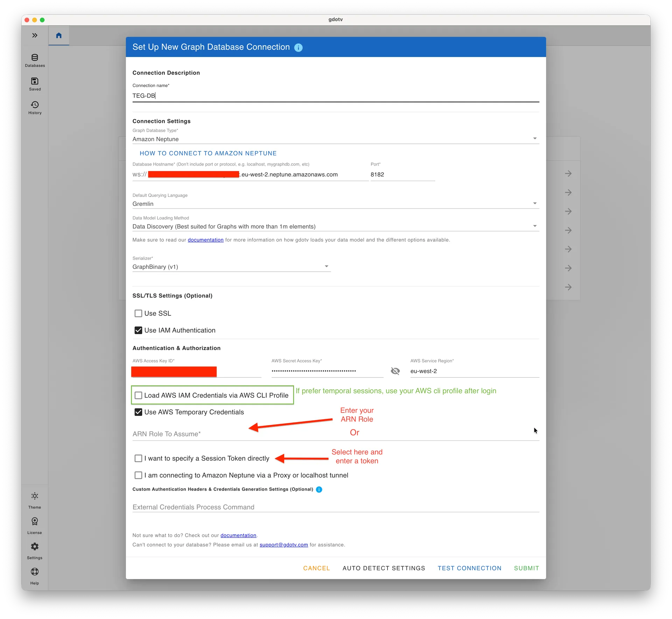This screenshot has height=619, width=672.
Task: Open the History sidebar icon
Action: coord(35,108)
